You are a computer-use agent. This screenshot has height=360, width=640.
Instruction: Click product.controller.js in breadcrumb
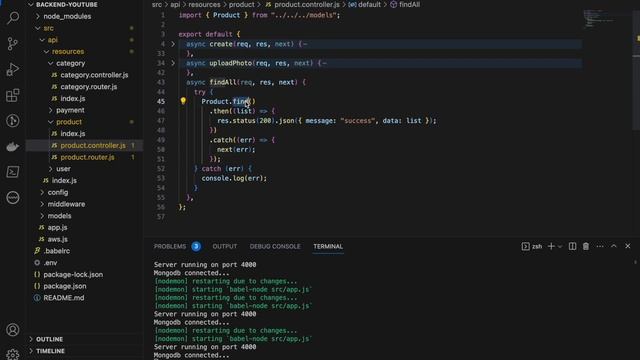[x=307, y=4]
